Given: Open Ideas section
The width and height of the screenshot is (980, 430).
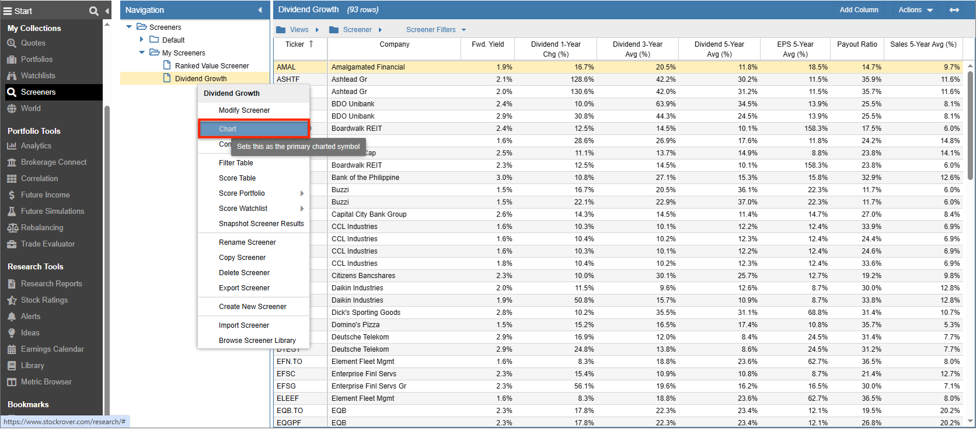Looking at the screenshot, I should point(30,332).
